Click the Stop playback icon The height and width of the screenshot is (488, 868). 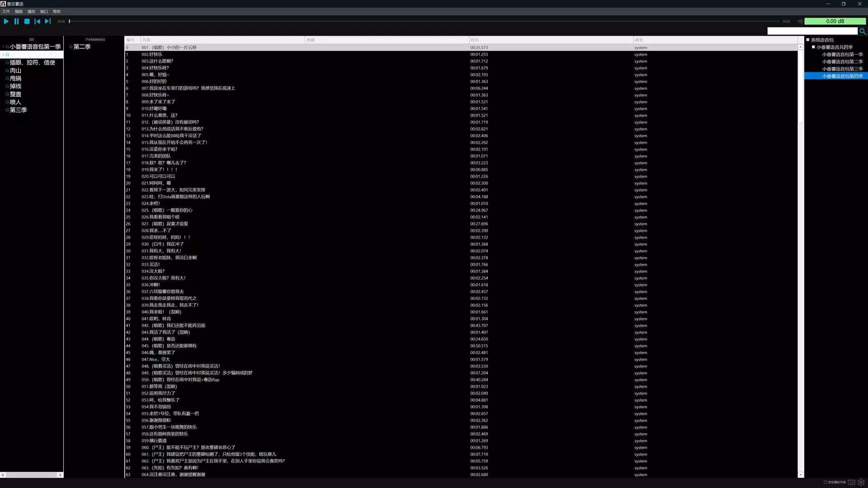point(27,21)
